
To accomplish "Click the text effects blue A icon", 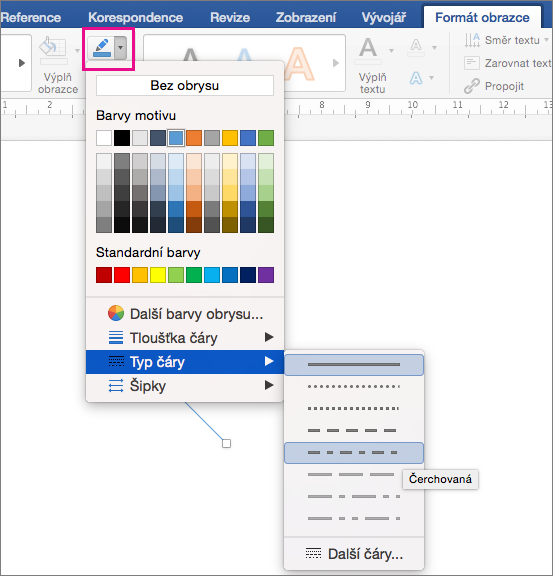I will (x=416, y=78).
